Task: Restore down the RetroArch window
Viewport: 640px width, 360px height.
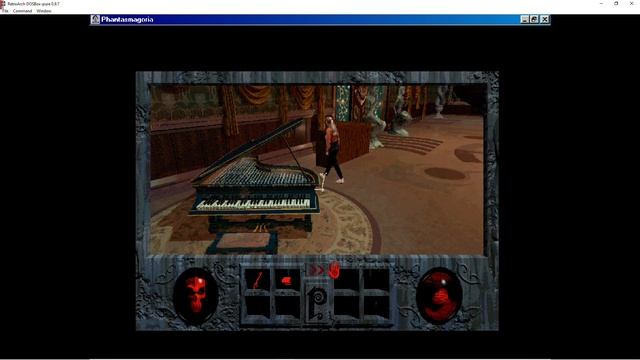Action: coord(616,4)
